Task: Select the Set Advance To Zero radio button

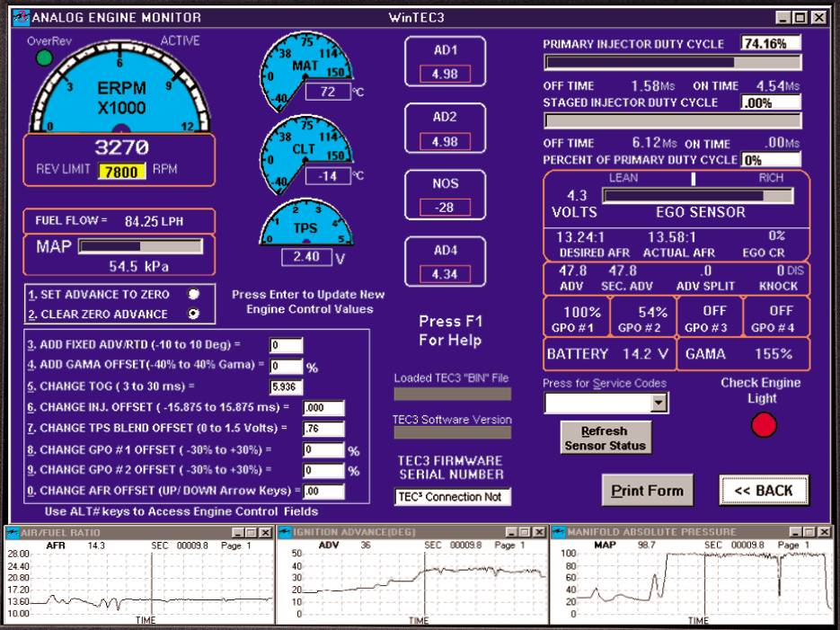Action: click(193, 294)
